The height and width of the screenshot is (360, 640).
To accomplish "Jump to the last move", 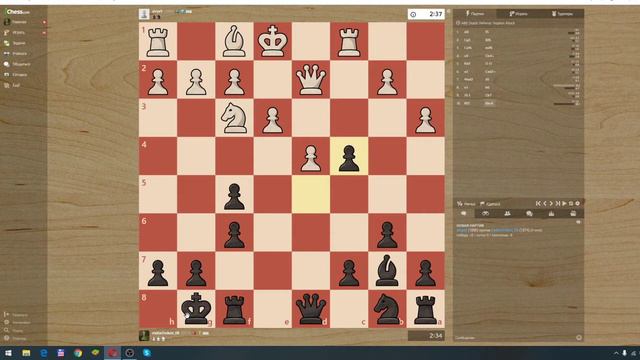I will tap(558, 203).
